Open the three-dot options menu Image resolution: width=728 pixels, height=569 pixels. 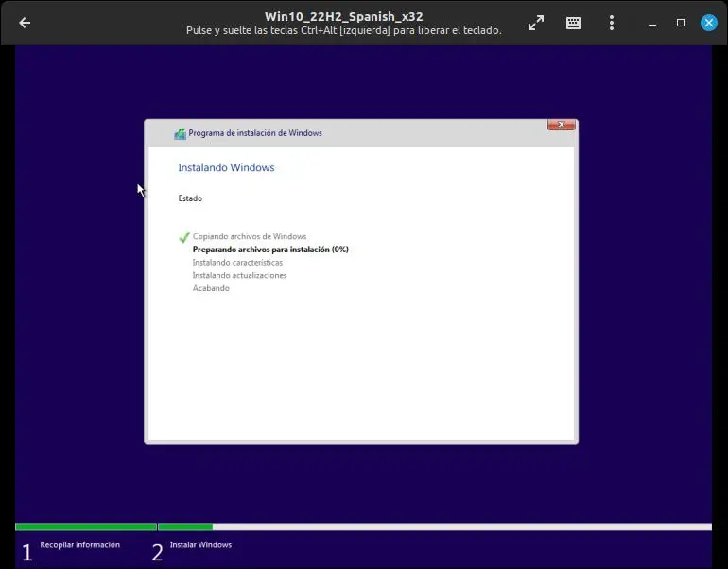[612, 23]
